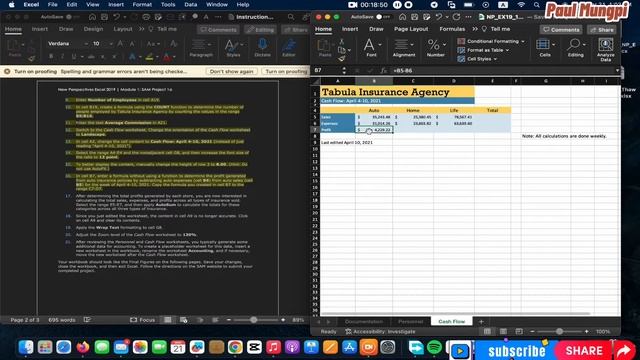
Task: Open the Number format group in Excel
Action: point(436,48)
